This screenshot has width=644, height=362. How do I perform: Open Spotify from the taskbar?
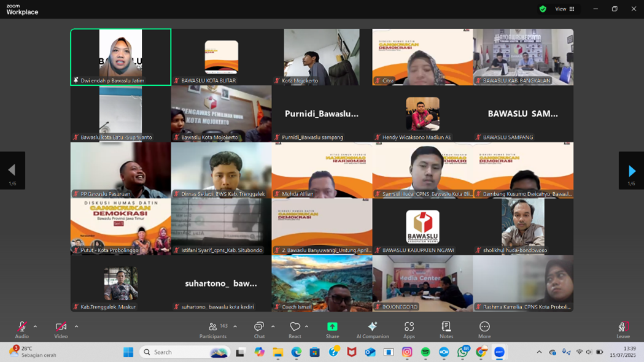(x=425, y=352)
